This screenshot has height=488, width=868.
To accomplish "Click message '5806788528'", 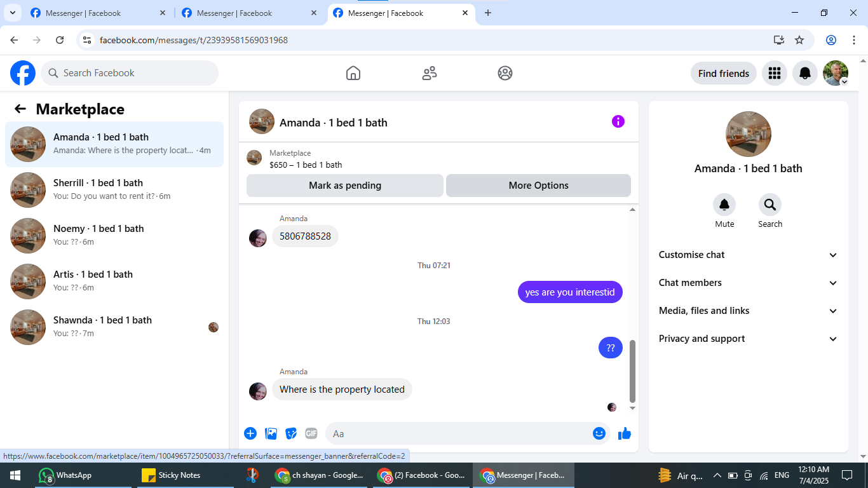I will pos(305,236).
